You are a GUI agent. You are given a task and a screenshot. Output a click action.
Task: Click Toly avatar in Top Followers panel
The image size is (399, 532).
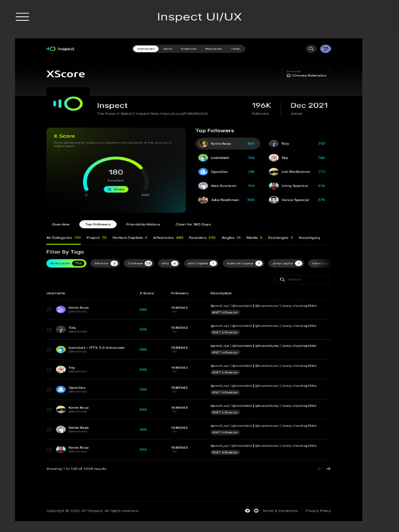tap(274, 143)
